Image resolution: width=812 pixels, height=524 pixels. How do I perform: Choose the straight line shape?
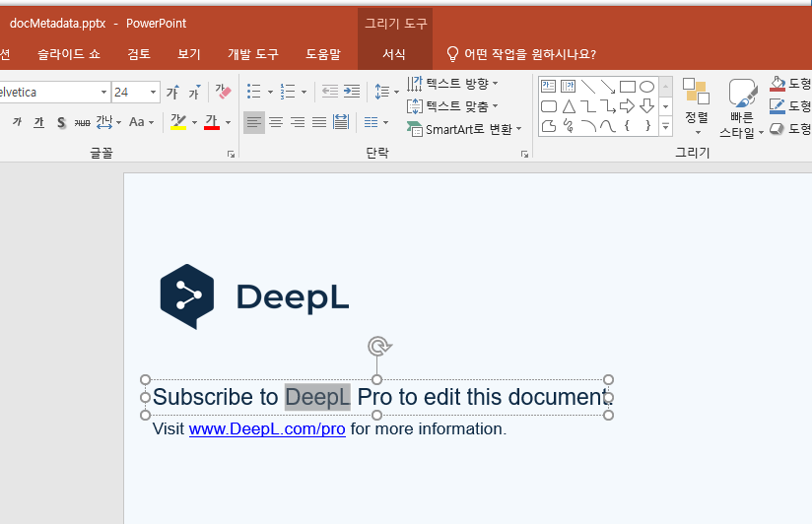pos(587,87)
